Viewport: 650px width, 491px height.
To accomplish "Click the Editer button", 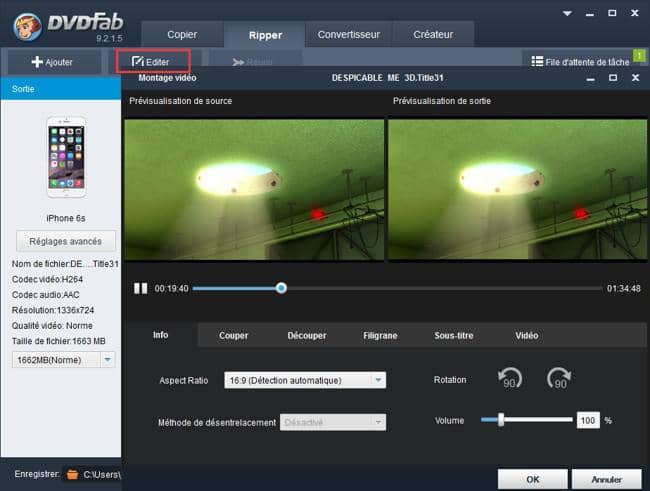I will 153,62.
